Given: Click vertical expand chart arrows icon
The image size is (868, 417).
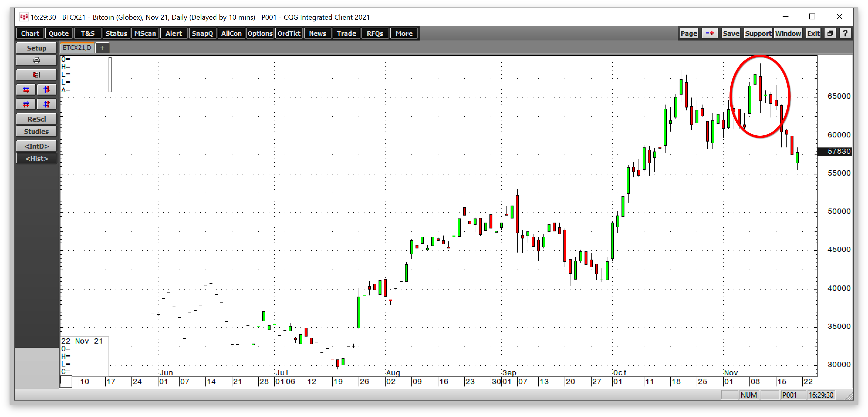Looking at the screenshot, I should pos(46,90).
